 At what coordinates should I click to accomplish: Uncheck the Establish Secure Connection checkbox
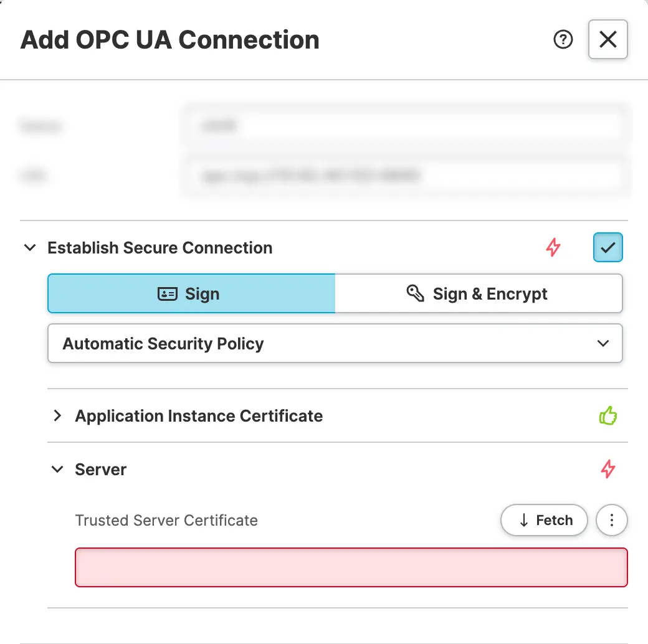pos(607,248)
